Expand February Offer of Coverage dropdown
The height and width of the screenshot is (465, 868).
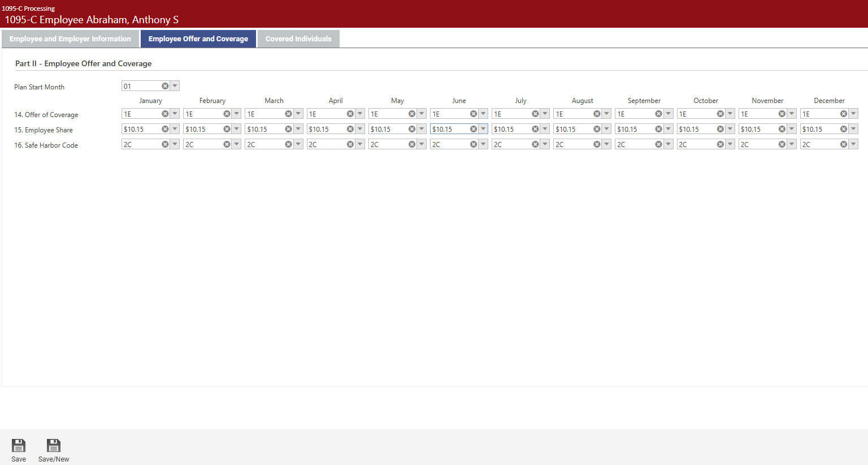[x=237, y=114]
